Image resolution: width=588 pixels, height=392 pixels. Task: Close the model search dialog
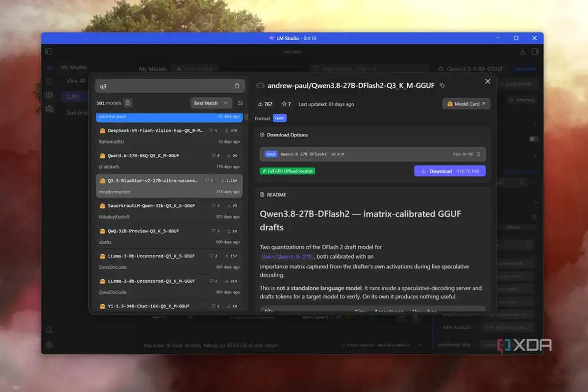tap(488, 81)
